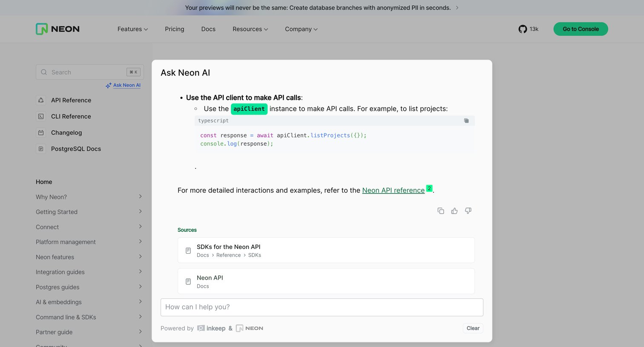Expand the Command line & SDKs section
The height and width of the screenshot is (347, 644).
(140, 317)
